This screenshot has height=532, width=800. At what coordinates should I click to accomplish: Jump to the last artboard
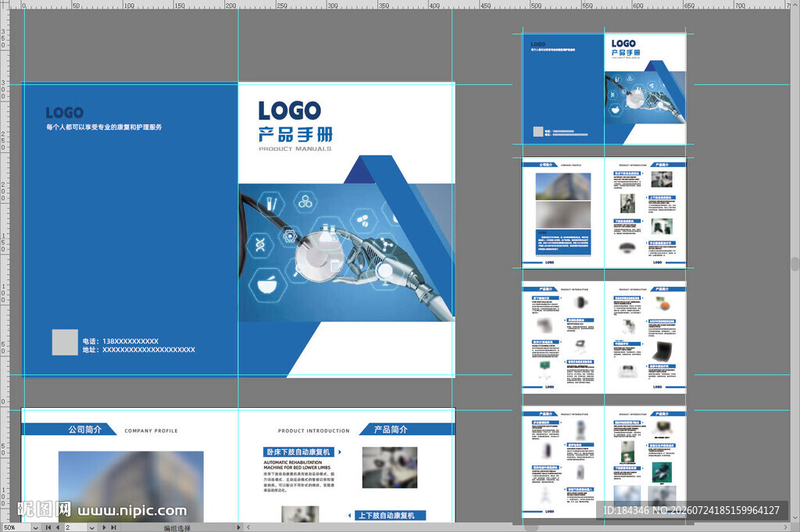113,527
